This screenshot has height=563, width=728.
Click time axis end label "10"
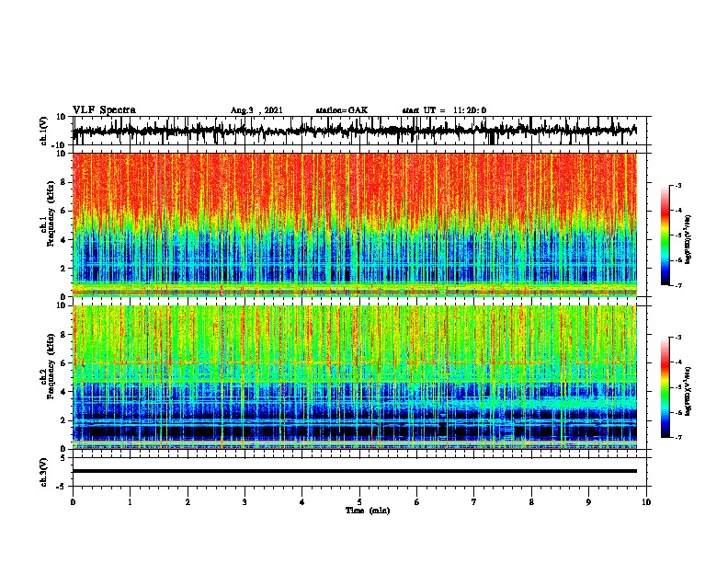[x=646, y=502]
